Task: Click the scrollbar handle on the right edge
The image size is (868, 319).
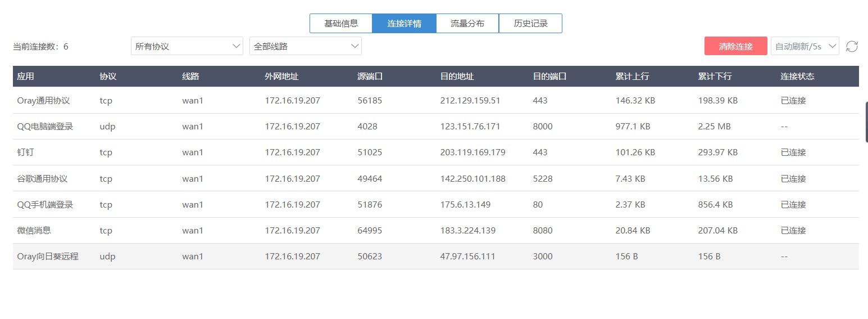Action: [866, 122]
